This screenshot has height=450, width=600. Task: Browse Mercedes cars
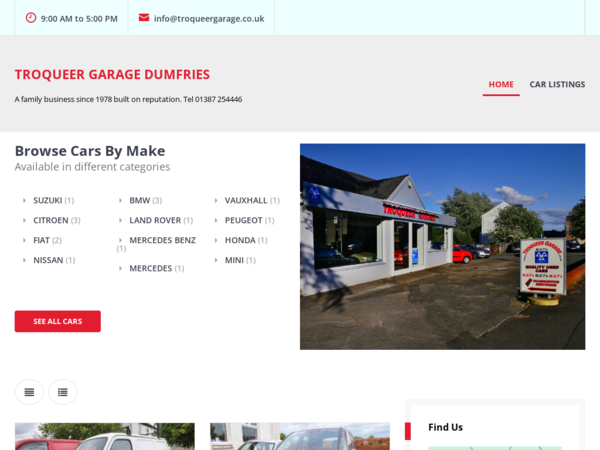151,269
